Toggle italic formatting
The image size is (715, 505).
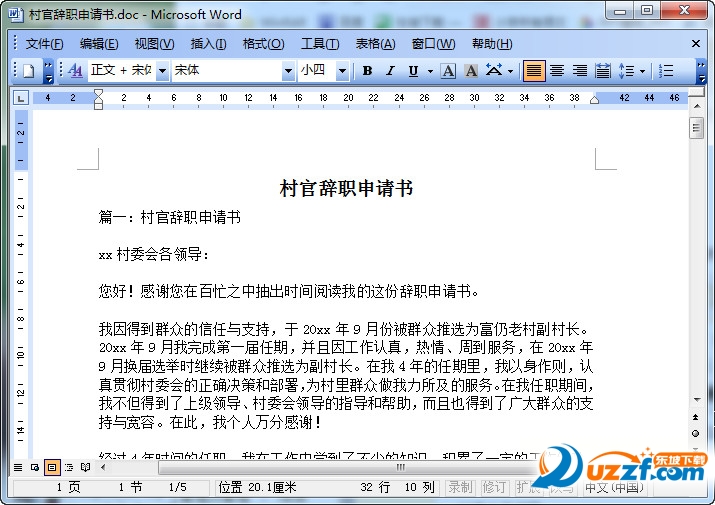[390, 71]
